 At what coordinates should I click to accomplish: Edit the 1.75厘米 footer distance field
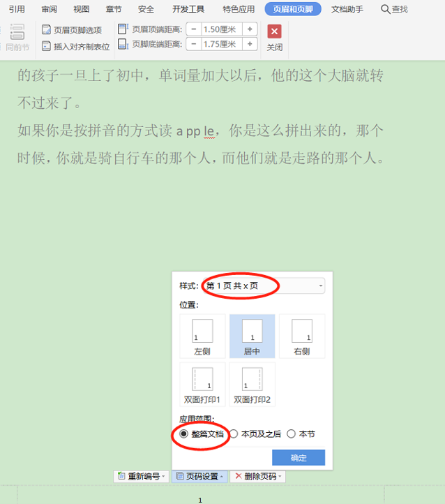[x=222, y=44]
